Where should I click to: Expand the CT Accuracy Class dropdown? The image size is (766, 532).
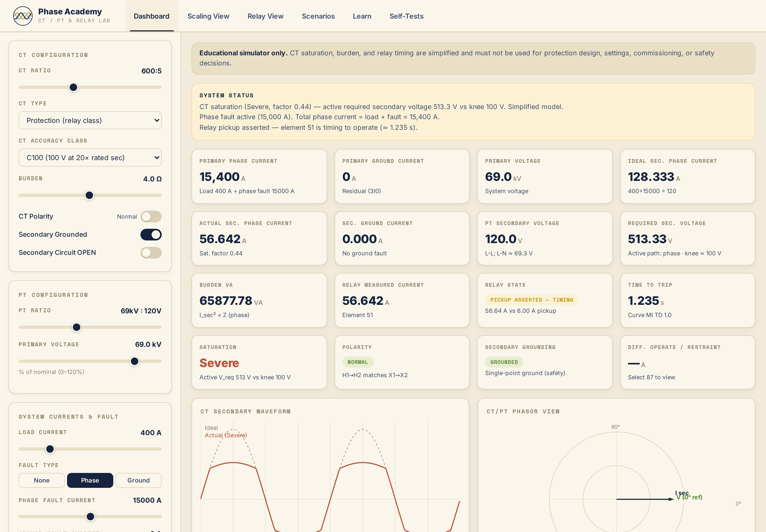[90, 158]
